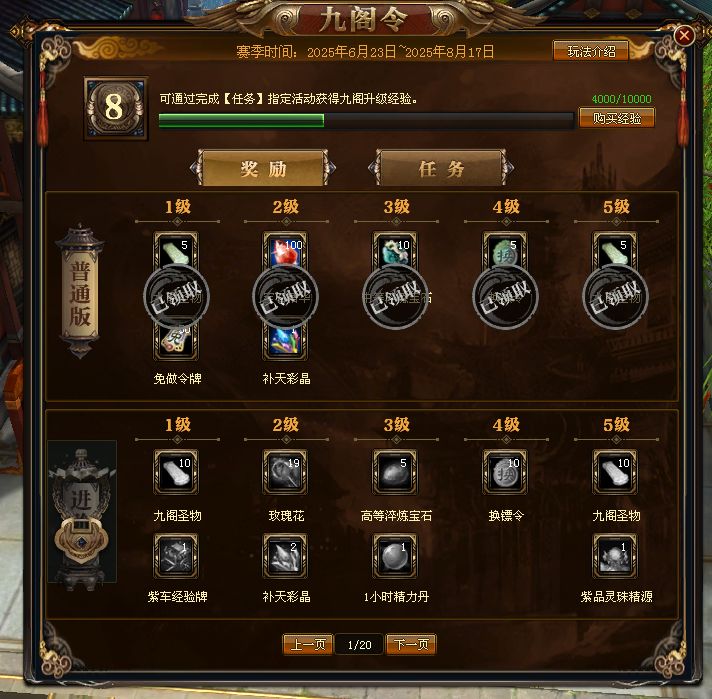
Task: Select the 紫品灵珠精源 reward icon
Action: click(x=615, y=556)
